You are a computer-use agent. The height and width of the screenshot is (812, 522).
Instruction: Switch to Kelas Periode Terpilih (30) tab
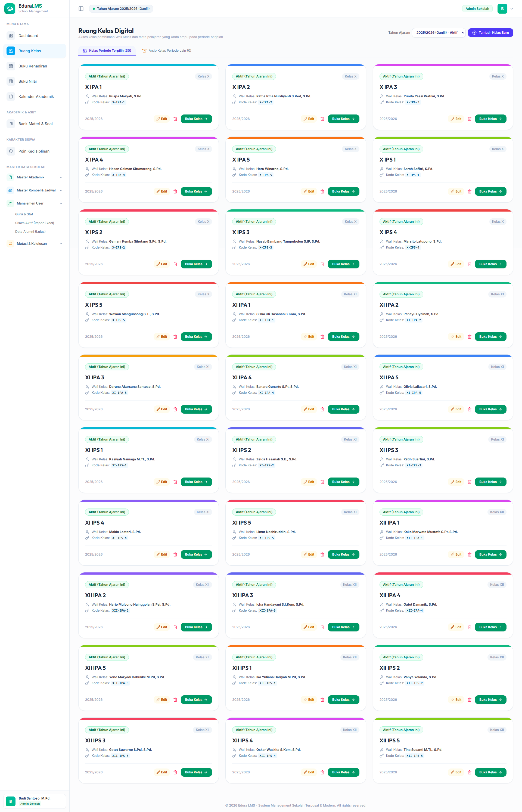[107, 51]
